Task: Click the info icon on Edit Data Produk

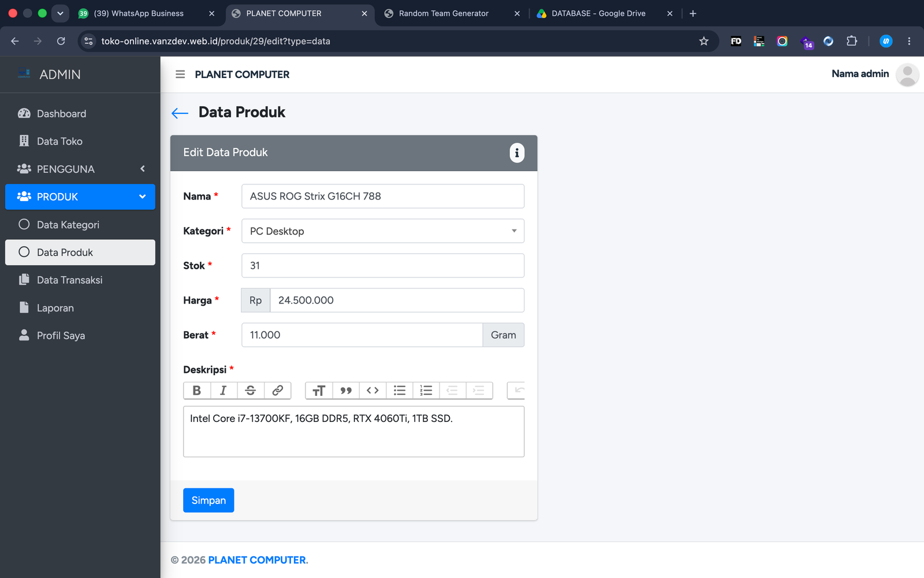Action: 517,153
